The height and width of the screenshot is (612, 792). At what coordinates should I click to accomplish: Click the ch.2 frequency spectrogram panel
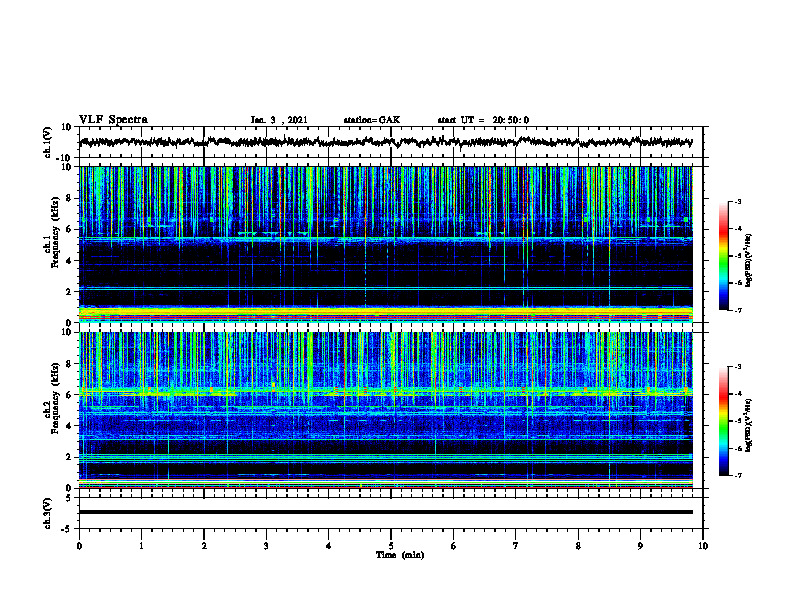point(391,410)
